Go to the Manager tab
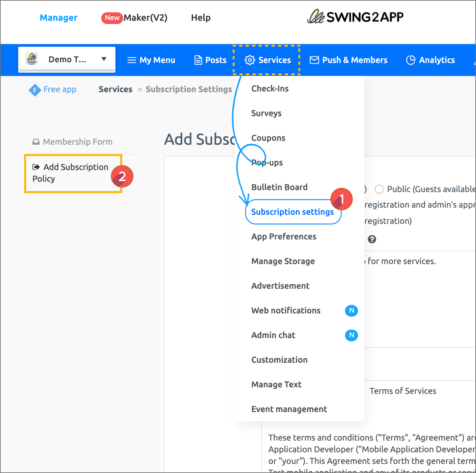The image size is (476, 473). pyautogui.click(x=58, y=18)
